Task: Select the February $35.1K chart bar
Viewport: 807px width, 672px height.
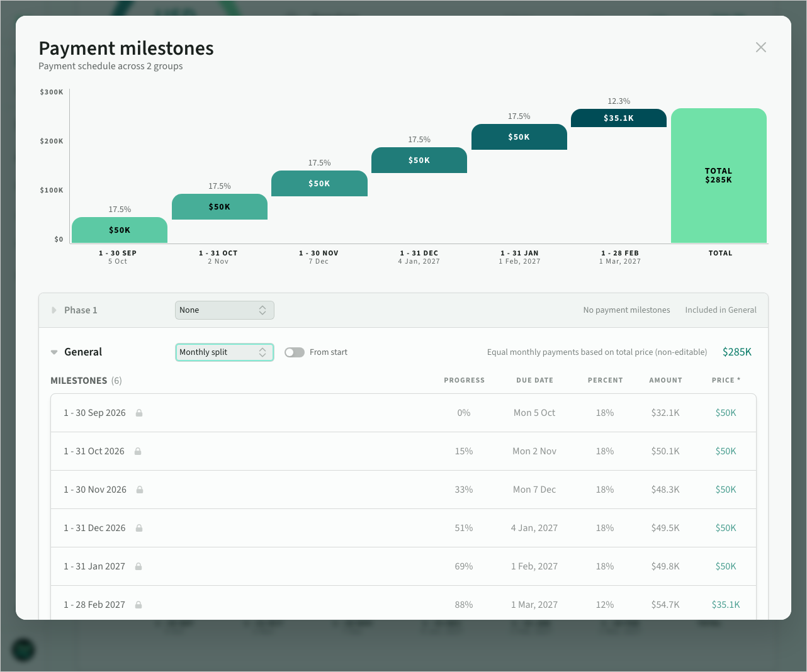Action: pyautogui.click(x=619, y=118)
